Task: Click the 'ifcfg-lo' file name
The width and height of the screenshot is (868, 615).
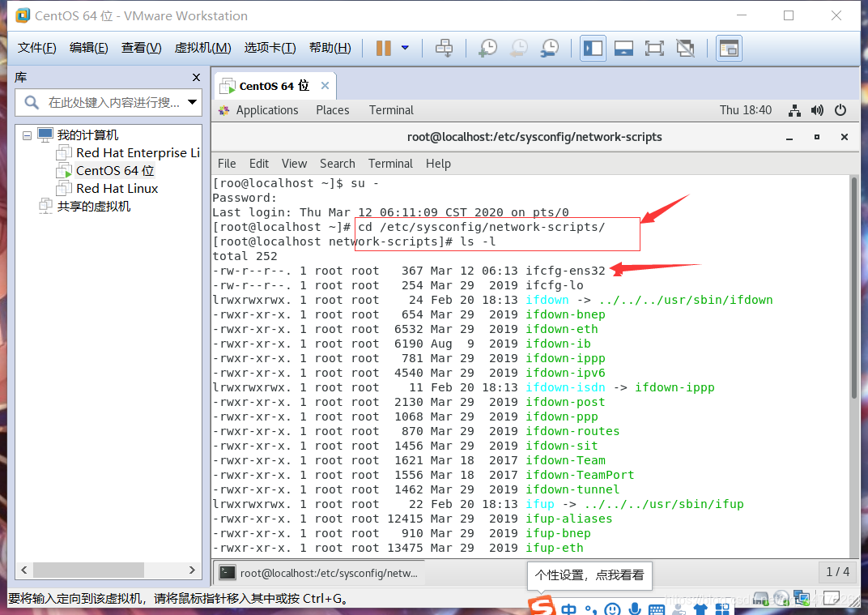Action: pyautogui.click(x=554, y=285)
